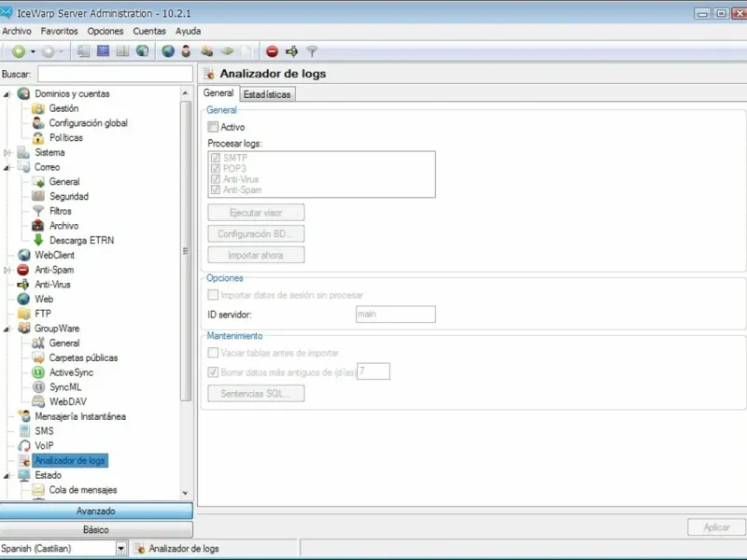Click the Avanzado mode button
Image resolution: width=747 pixels, height=560 pixels.
pos(96,511)
